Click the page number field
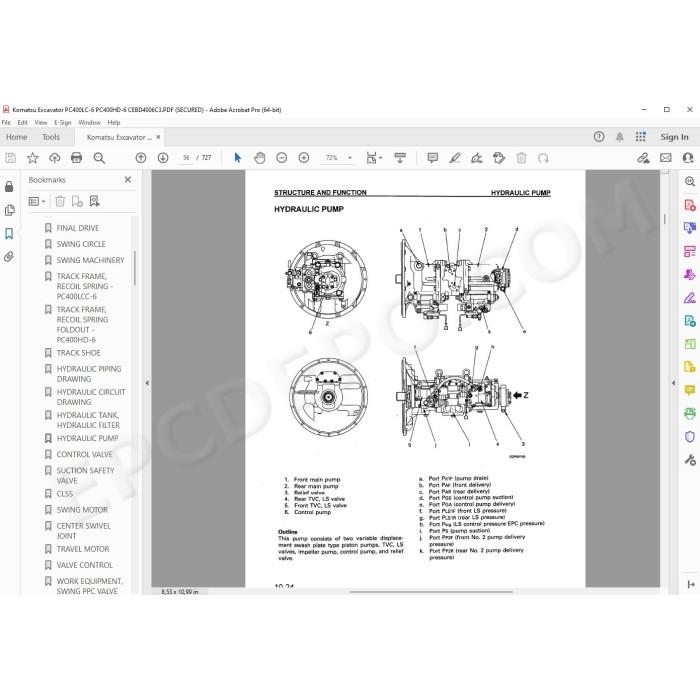The height and width of the screenshot is (700, 700). 186,158
